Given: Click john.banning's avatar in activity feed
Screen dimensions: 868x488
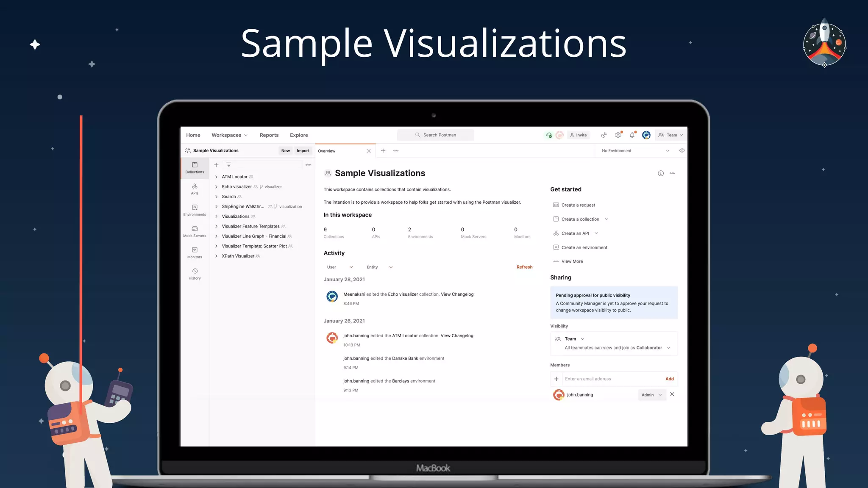Looking at the screenshot, I should click(332, 338).
